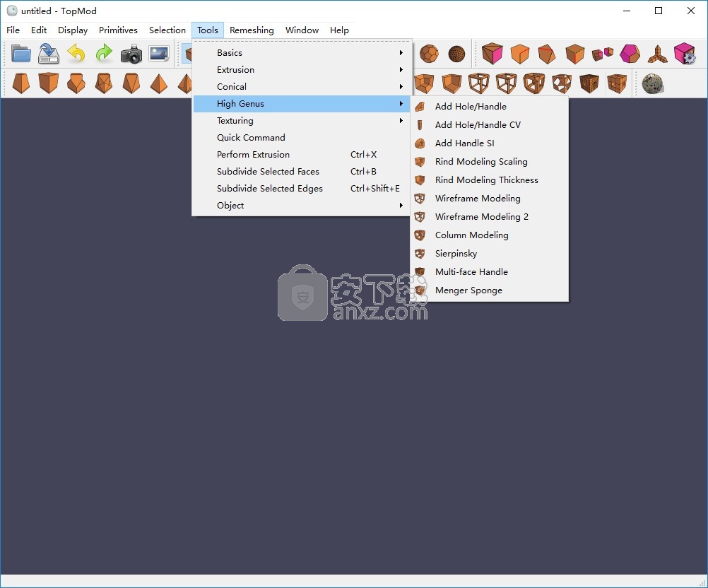The width and height of the screenshot is (708, 588).
Task: Choose Subdivide Selected Edges entry
Action: [302, 188]
